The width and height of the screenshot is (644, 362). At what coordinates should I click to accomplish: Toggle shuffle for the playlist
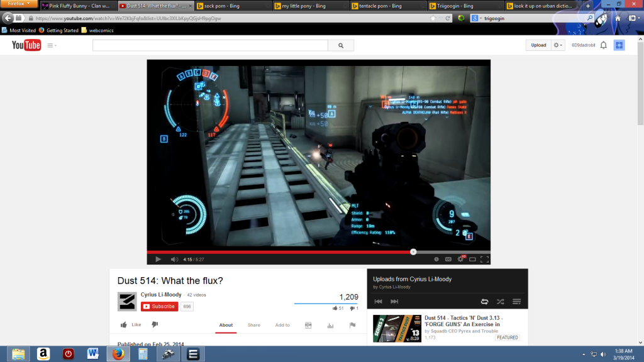coord(500,302)
